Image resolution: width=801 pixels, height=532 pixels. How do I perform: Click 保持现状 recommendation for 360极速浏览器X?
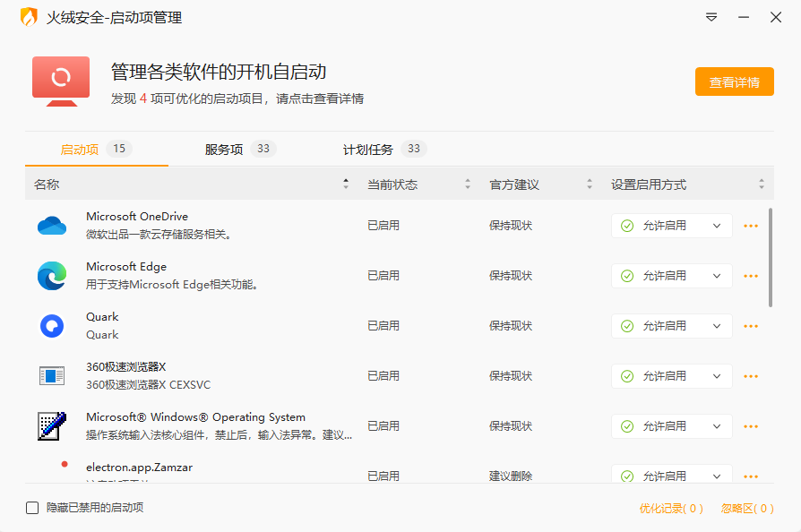[x=511, y=376]
